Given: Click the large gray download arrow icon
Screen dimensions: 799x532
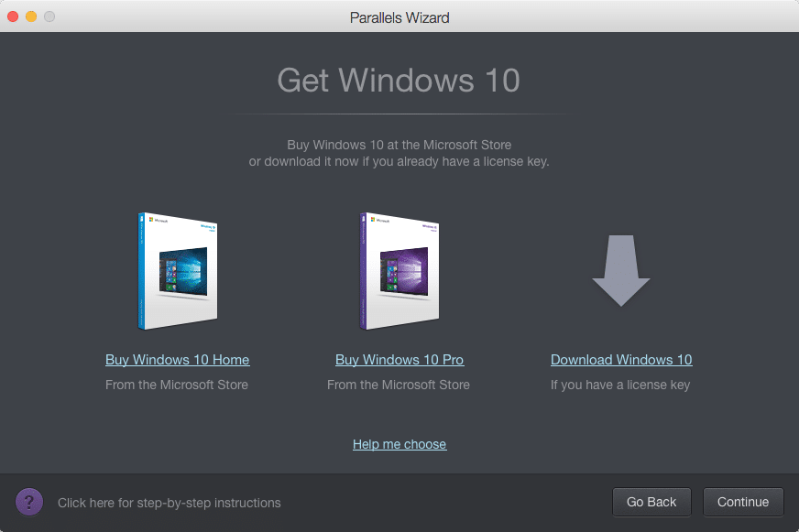Looking at the screenshot, I should click(x=620, y=271).
